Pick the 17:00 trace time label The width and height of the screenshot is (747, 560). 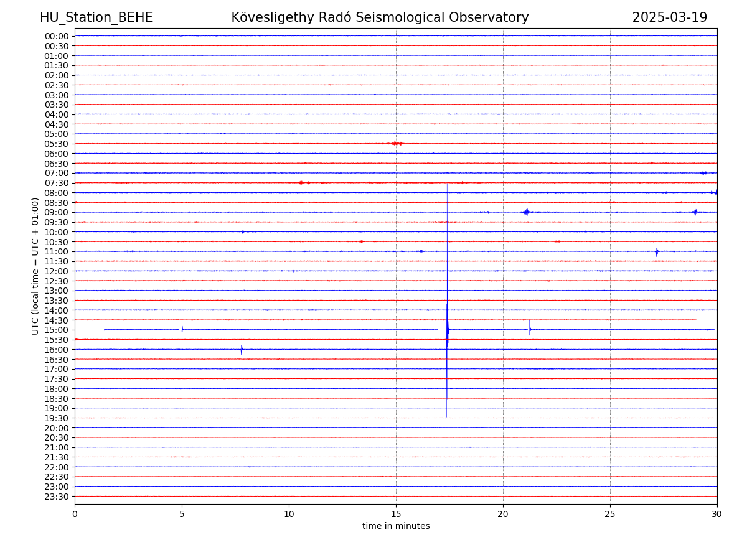57,369
